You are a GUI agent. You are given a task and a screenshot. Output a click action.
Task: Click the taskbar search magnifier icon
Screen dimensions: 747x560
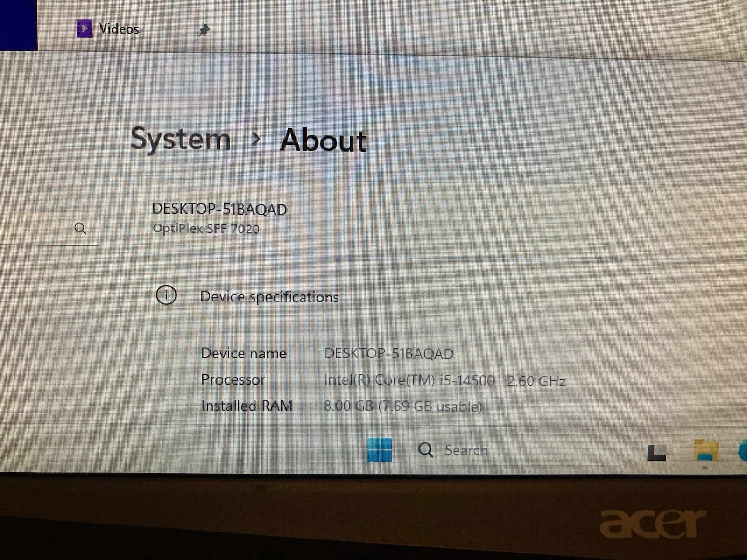pos(425,450)
